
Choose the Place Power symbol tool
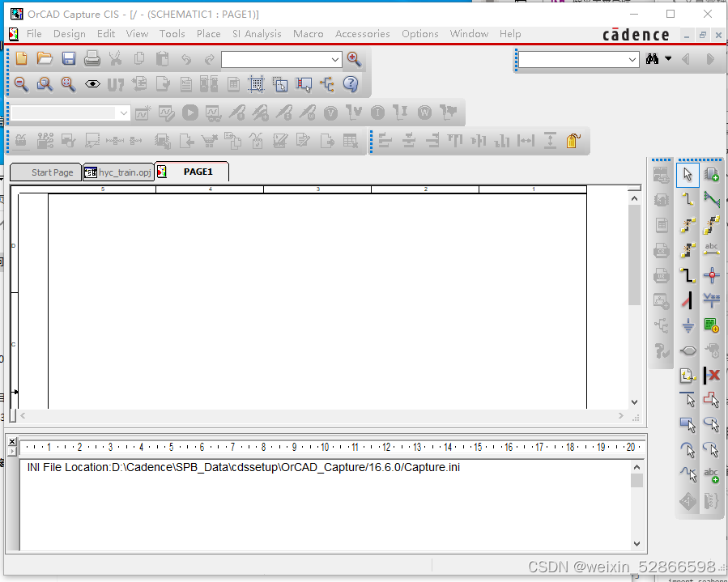point(711,299)
